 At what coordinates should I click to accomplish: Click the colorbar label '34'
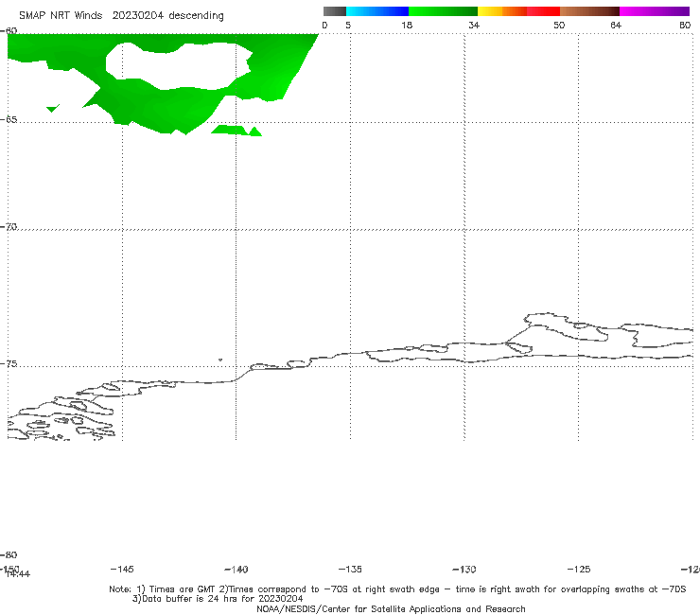[474, 25]
